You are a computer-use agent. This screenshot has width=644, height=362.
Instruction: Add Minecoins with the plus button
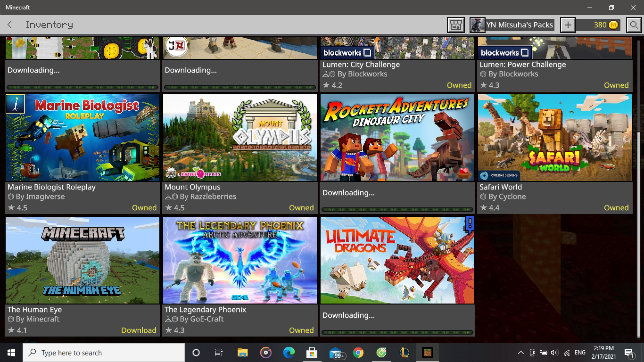[x=568, y=25]
